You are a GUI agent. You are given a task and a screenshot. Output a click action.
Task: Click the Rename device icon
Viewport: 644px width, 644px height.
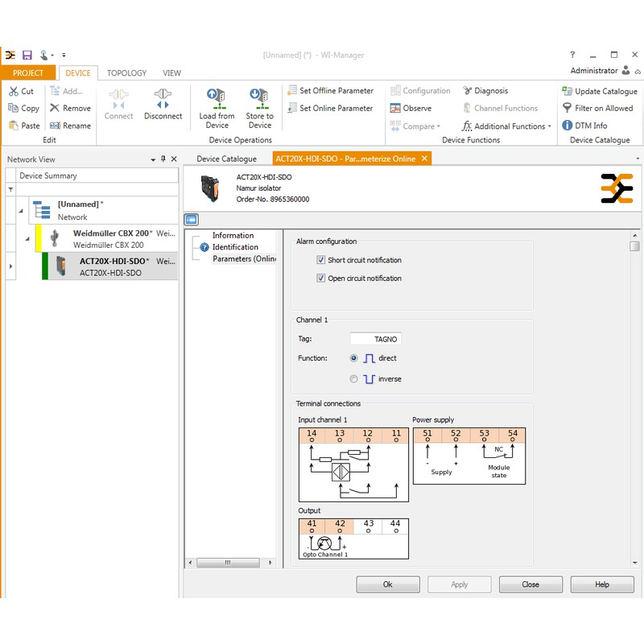click(55, 126)
